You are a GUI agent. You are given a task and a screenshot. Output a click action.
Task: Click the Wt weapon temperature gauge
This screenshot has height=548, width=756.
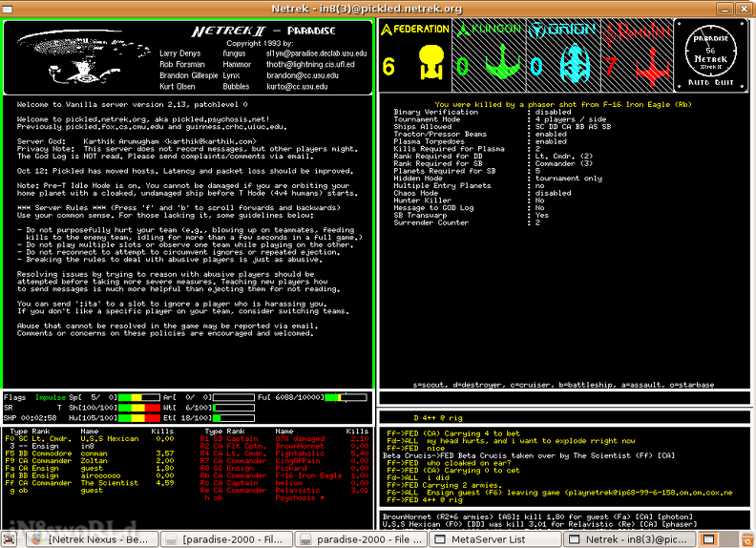233,408
